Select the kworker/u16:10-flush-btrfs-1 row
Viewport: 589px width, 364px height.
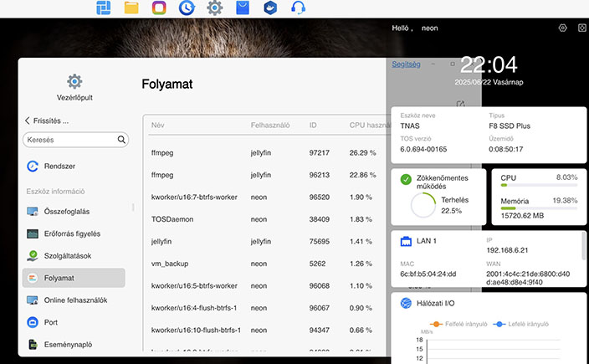pyautogui.click(x=265, y=331)
